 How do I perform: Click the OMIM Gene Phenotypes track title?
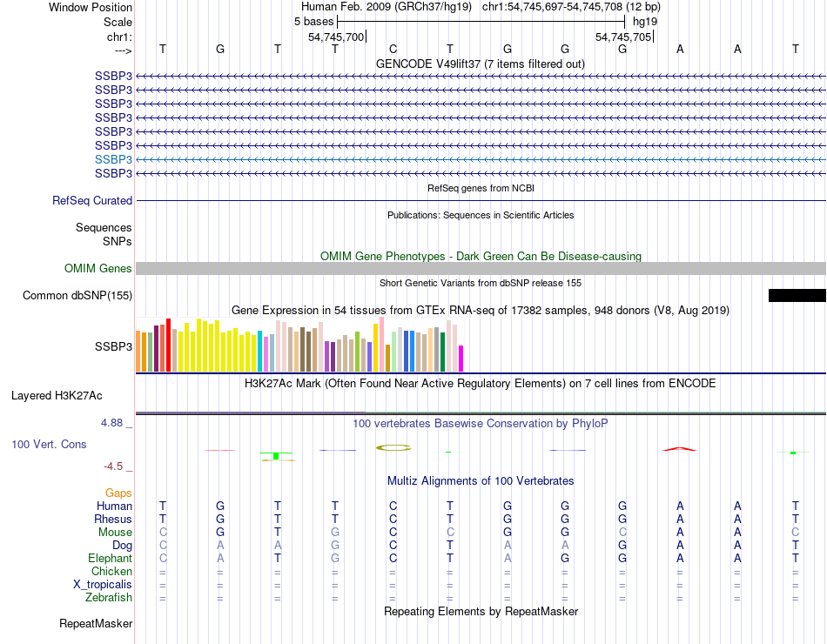point(481,256)
